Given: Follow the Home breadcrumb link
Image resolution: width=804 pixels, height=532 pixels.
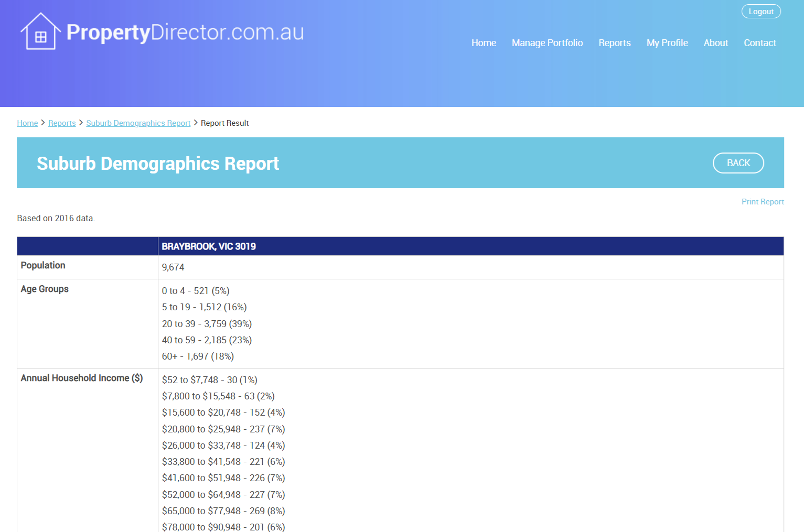Looking at the screenshot, I should (27, 123).
